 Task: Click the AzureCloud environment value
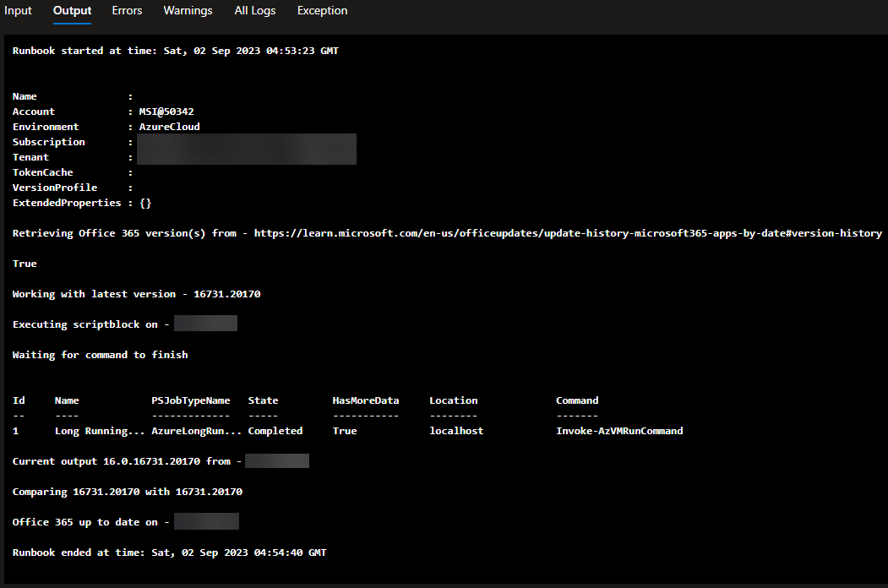pyautogui.click(x=169, y=126)
